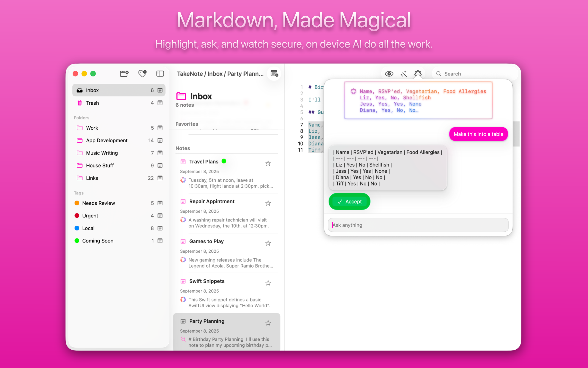Click the red Urgent color dot
This screenshot has width=588, height=368.
tap(77, 216)
